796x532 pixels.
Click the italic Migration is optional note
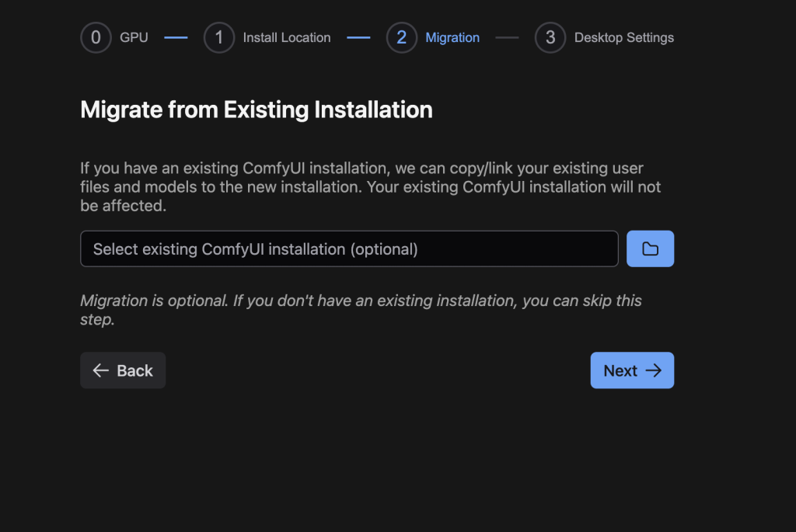(x=361, y=309)
